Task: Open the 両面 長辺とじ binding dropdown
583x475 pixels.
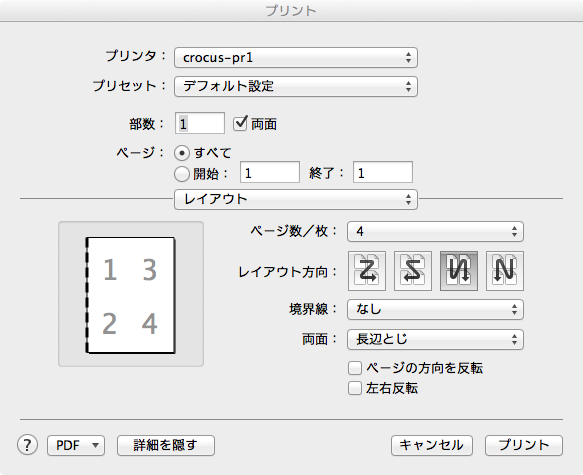Action: pos(435,339)
